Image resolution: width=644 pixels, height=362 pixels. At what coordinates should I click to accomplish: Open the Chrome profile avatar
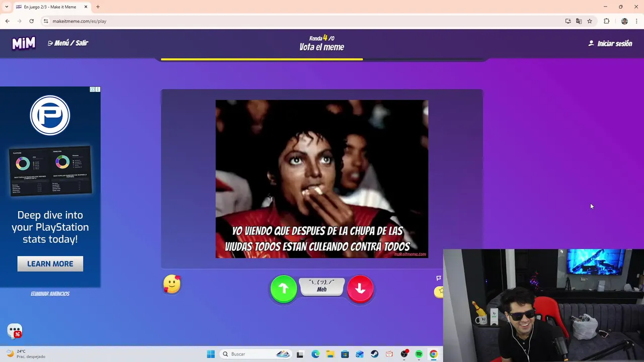coord(624,21)
